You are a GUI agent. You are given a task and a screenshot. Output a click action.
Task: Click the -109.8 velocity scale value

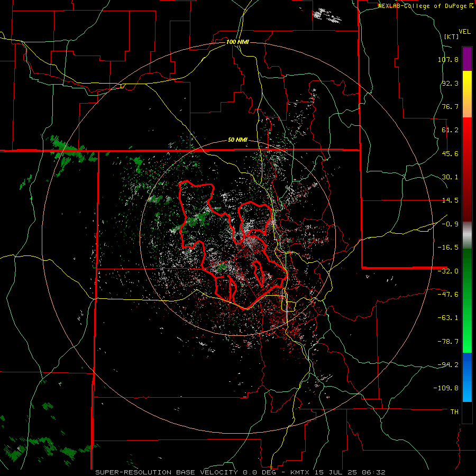pyautogui.click(x=446, y=388)
